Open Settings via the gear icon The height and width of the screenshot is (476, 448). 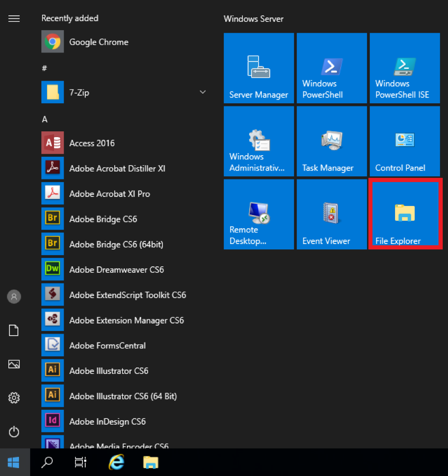[x=14, y=398]
